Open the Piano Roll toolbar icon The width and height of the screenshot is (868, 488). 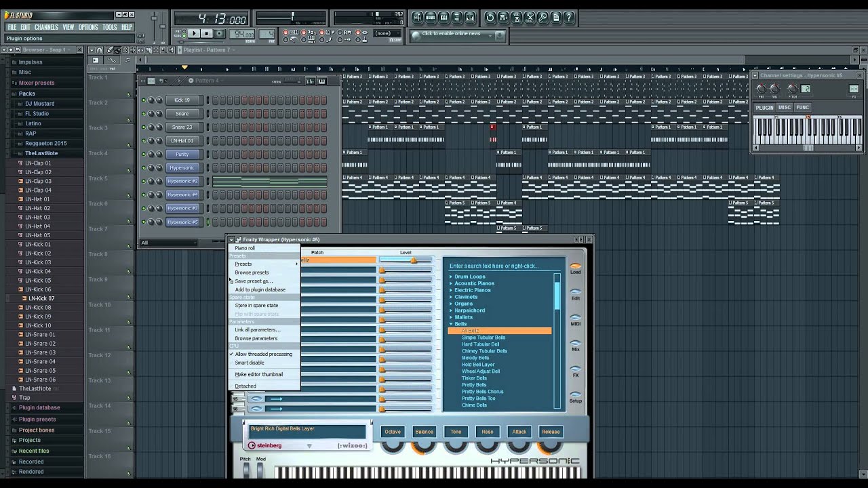tap(444, 18)
